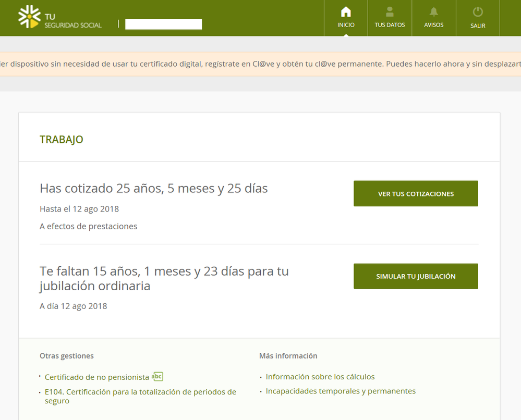Open Tus Datos via the person icon
Screen dimensions: 521x420
click(x=390, y=12)
